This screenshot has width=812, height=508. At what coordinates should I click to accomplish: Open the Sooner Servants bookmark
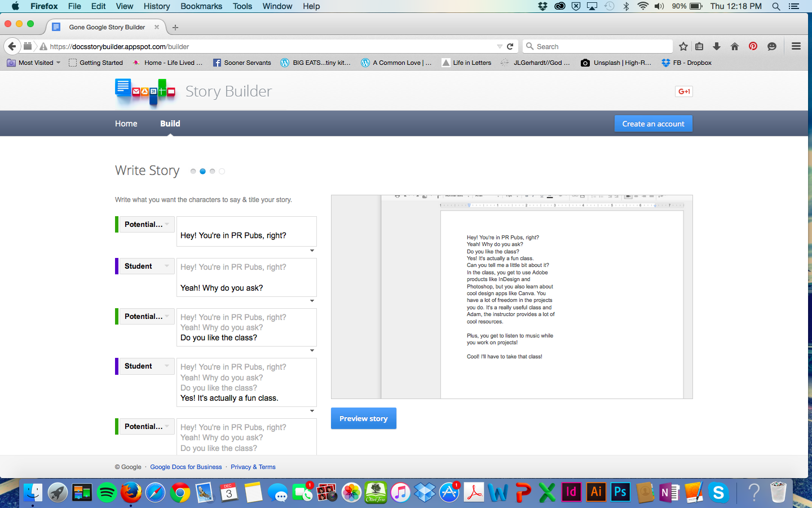click(242, 63)
